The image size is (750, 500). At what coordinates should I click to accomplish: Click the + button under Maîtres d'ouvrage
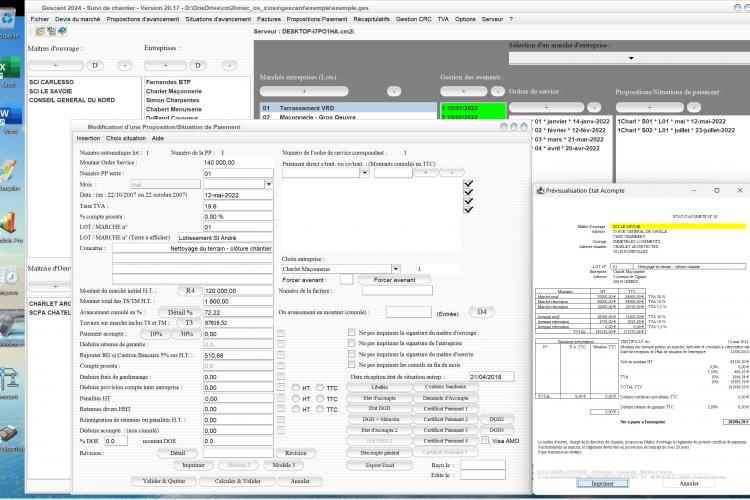[55, 65]
